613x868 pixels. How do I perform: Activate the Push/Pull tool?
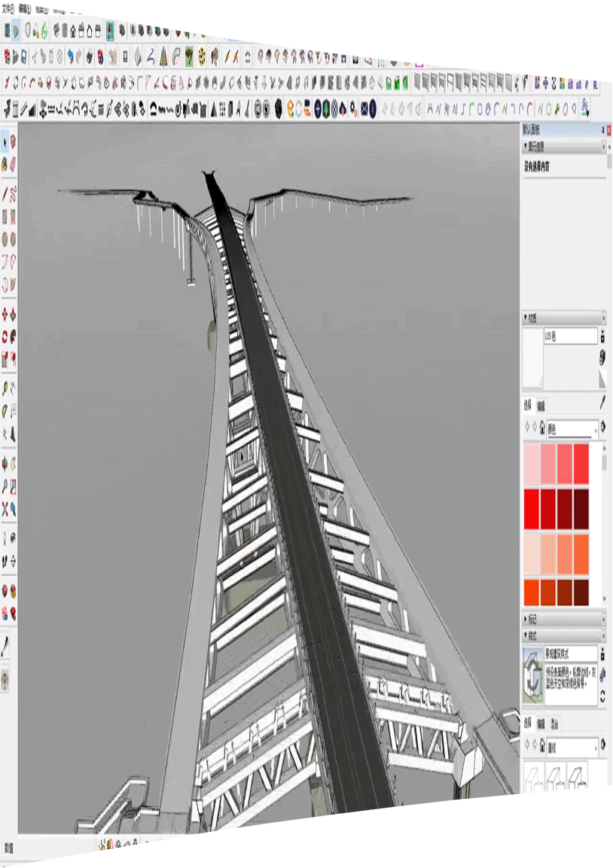(13, 315)
